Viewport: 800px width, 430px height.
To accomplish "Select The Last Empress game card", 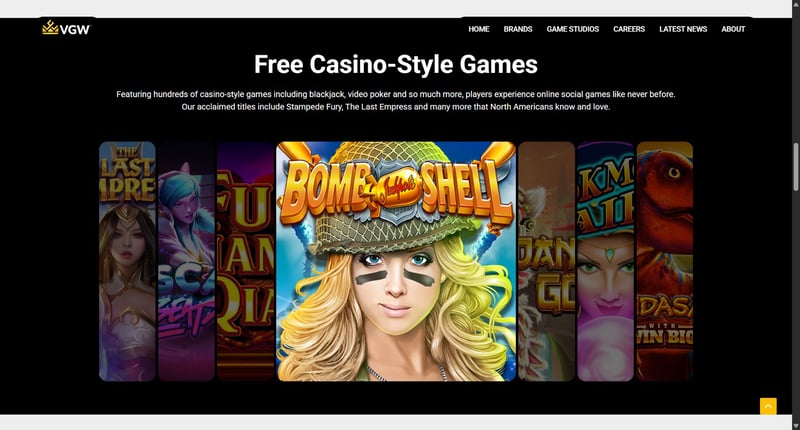I will pos(127,261).
